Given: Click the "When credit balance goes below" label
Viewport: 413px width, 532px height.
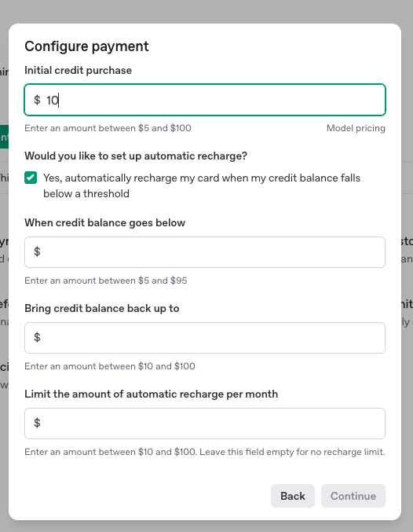Looking at the screenshot, I should (x=104, y=223).
